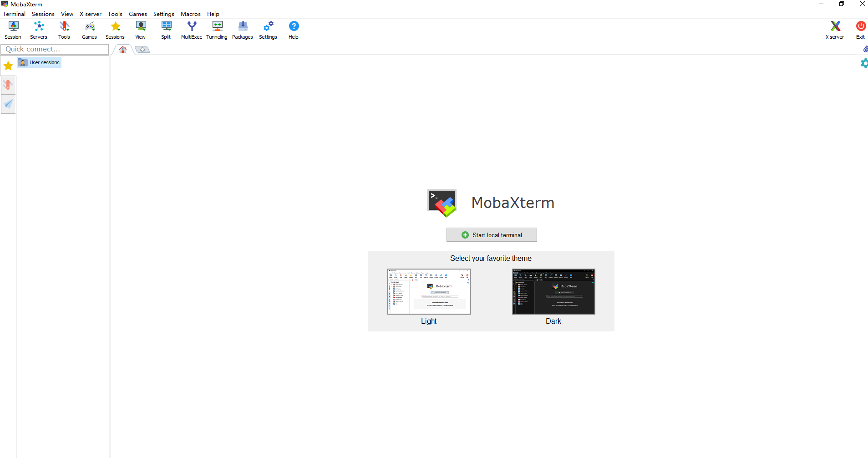Select the User sessions tree item
The height and width of the screenshot is (458, 868).
[40, 62]
